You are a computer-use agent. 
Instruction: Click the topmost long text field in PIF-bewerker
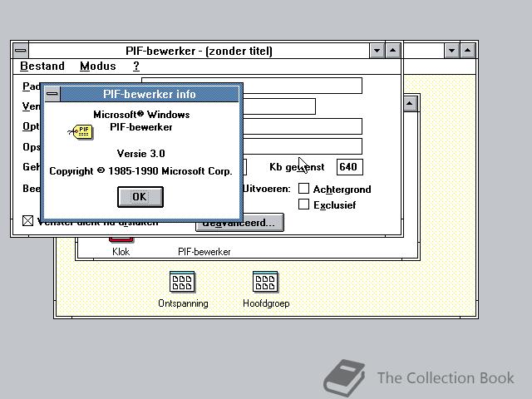252,86
